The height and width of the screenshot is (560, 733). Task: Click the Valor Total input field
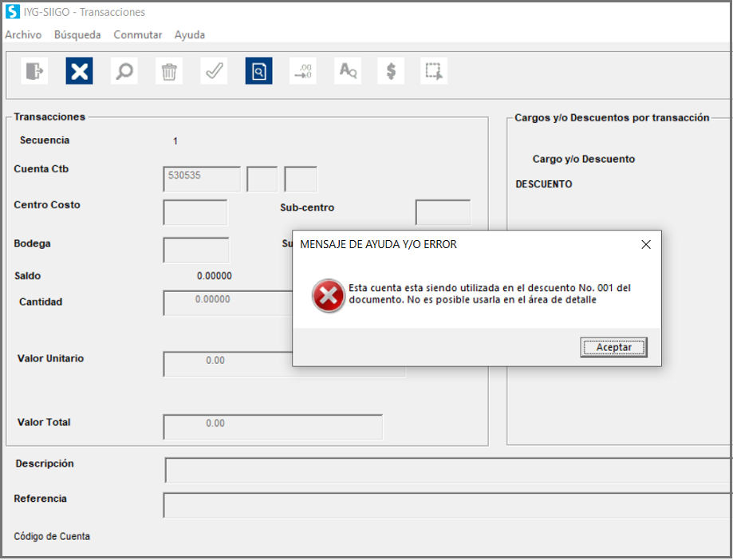[273, 428]
